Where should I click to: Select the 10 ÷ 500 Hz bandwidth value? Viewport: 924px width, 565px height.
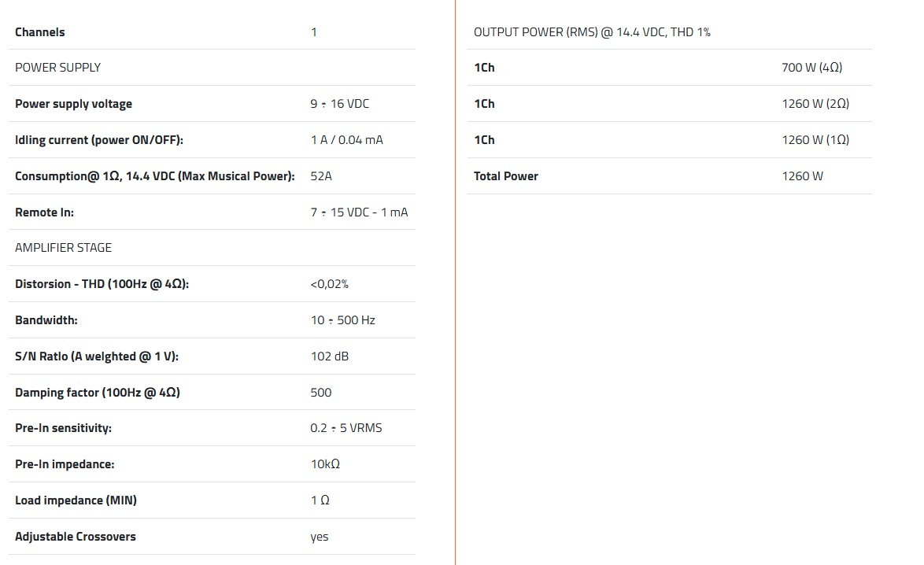pos(342,320)
